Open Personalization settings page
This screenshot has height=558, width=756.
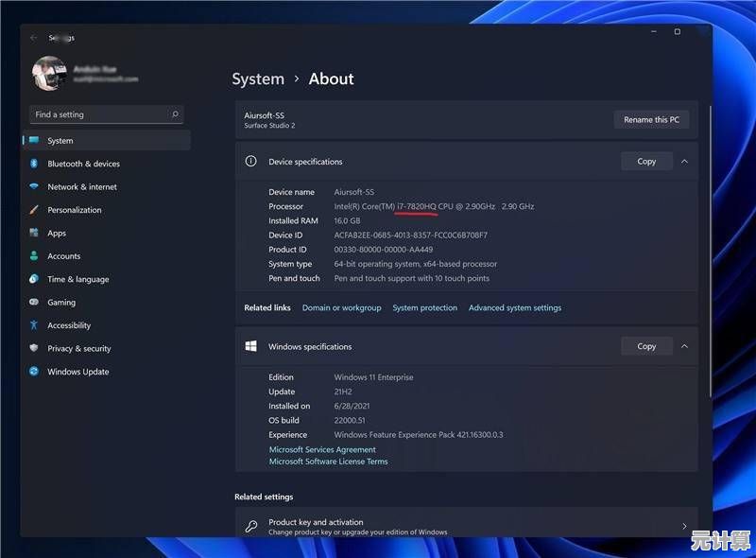point(107,210)
